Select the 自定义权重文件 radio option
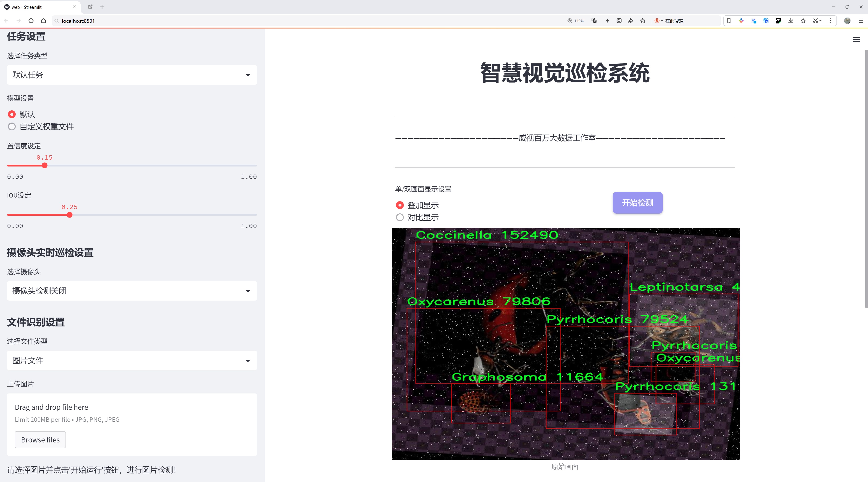This screenshot has width=868, height=482. (12, 126)
